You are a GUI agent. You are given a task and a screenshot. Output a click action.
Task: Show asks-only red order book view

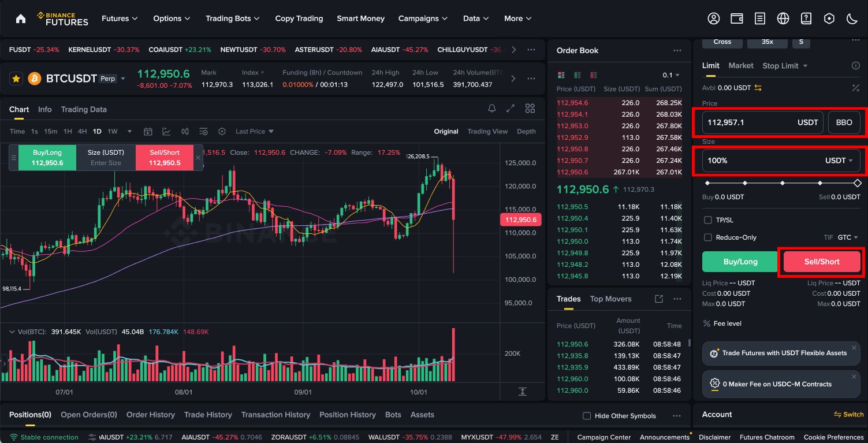coord(593,75)
